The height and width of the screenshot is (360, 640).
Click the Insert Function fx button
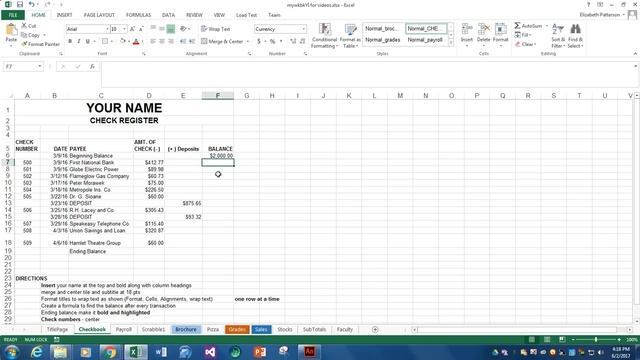[92, 67]
